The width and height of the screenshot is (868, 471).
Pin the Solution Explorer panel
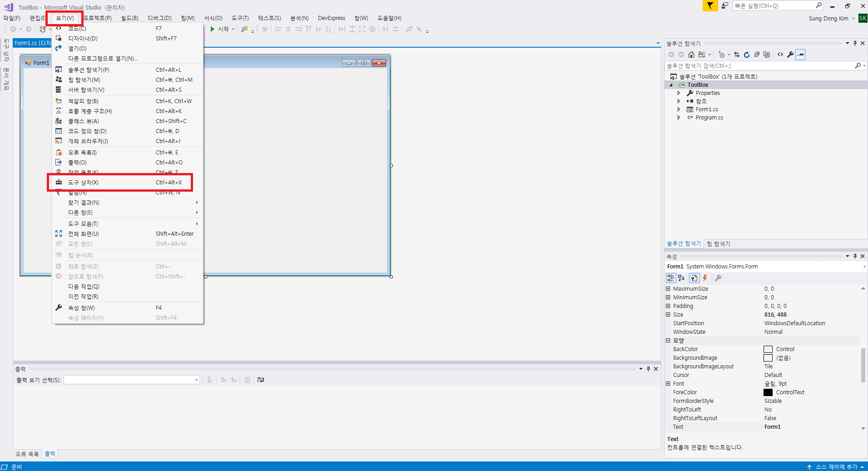click(x=855, y=43)
